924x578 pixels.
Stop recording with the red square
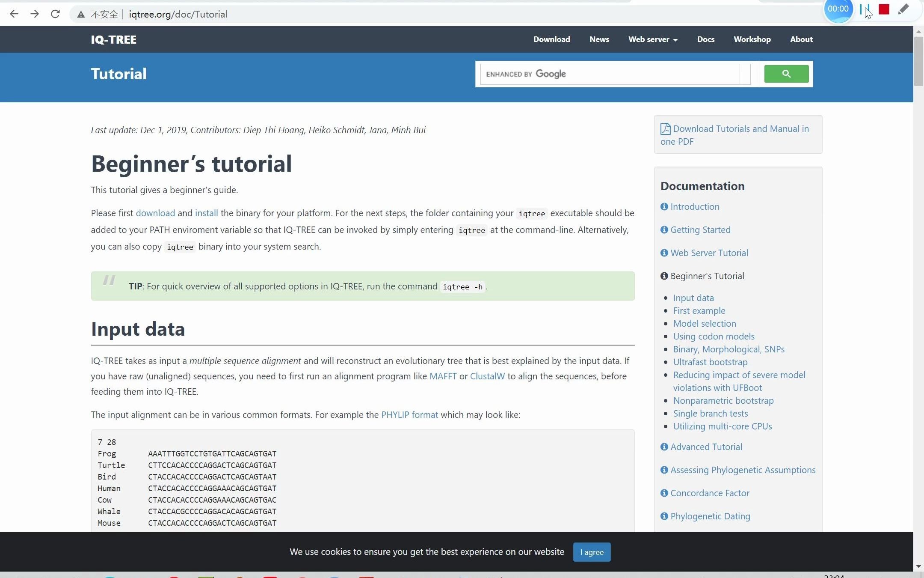[x=884, y=9]
